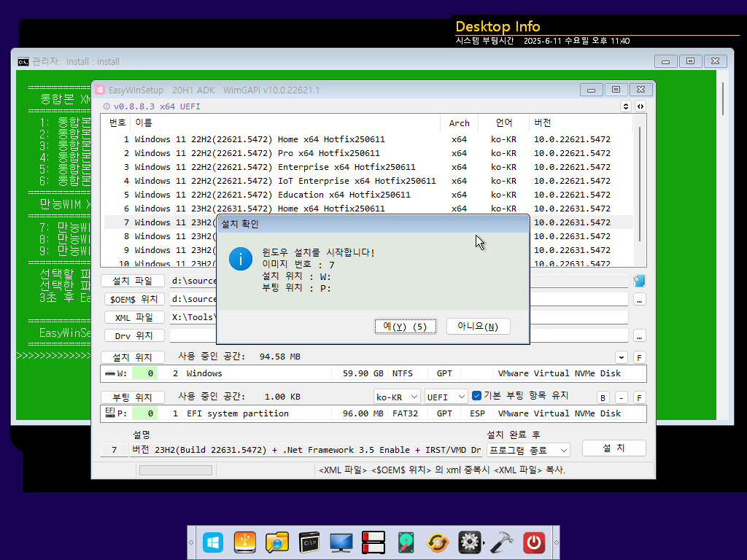Screen dimensions: 747x560
Task: Open the ko-KR language dropdown
Action: [396, 397]
